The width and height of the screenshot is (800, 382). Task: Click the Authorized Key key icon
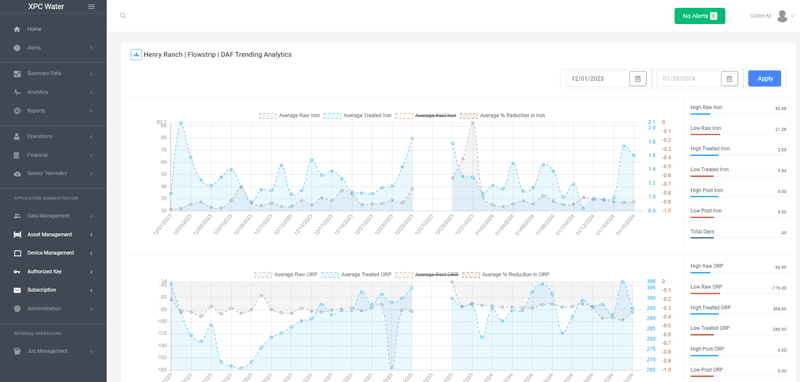click(x=17, y=272)
